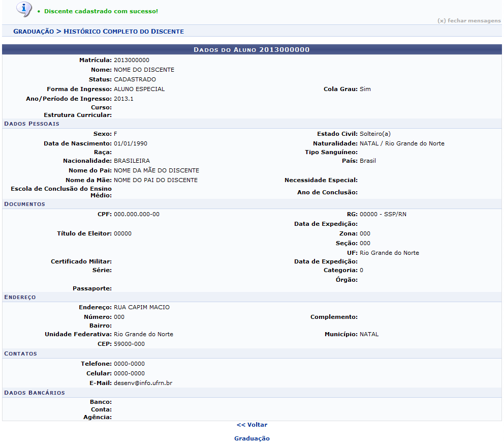Click the RG value 00000 - SSP/RN
Screen dimensions: 504x443
[383, 214]
